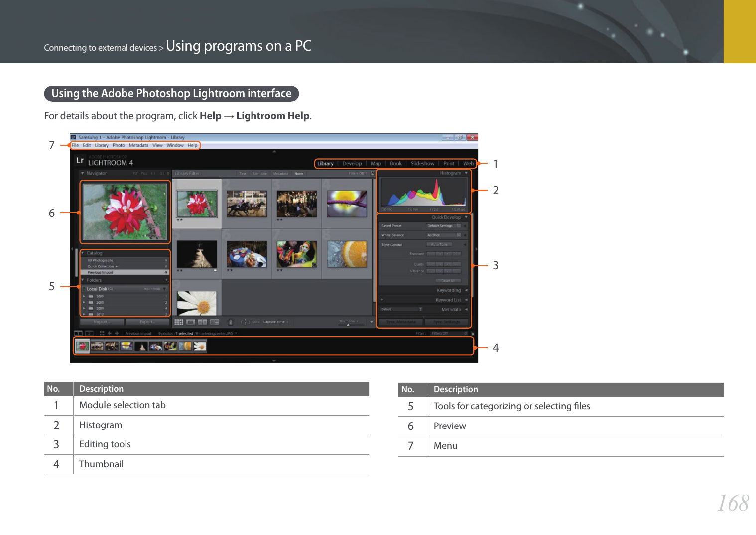Select the white daisy photo in grid
This screenshot has width=756, height=535.
point(197,303)
